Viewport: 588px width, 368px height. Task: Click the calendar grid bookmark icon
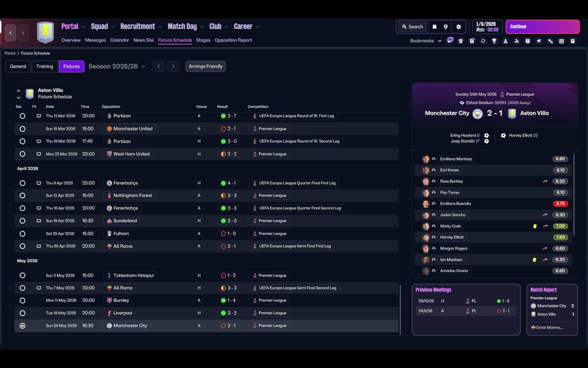pos(561,41)
